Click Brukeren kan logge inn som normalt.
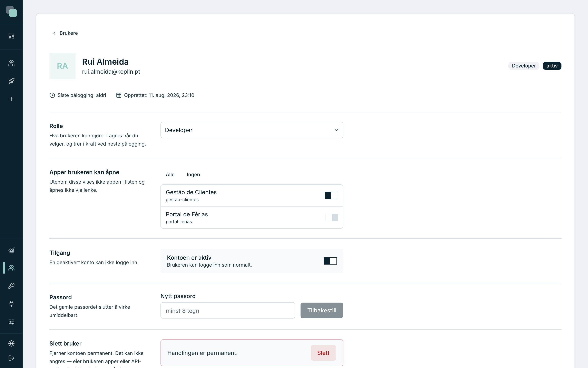Screen dimensions: 588x368 209,265
